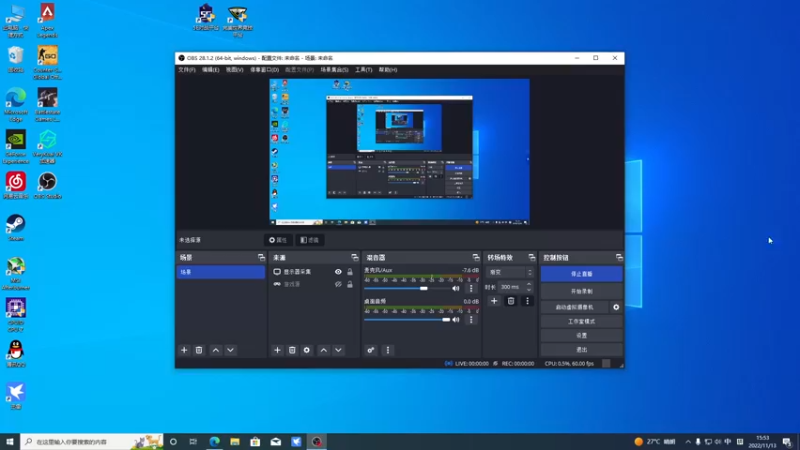Hide the display capture source via eye
The image size is (800, 450).
pos(338,272)
